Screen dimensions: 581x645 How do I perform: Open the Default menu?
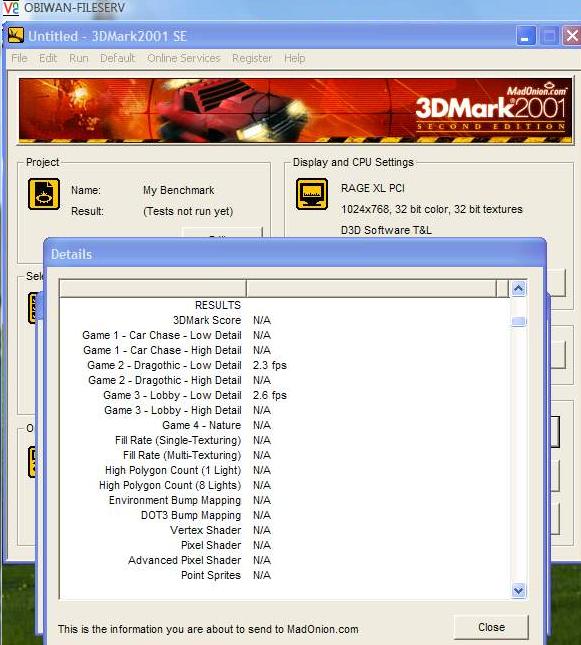118,58
